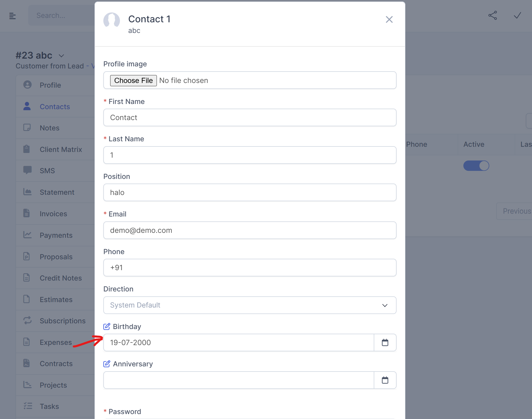Open the Invoices tab in sidebar

tap(53, 214)
